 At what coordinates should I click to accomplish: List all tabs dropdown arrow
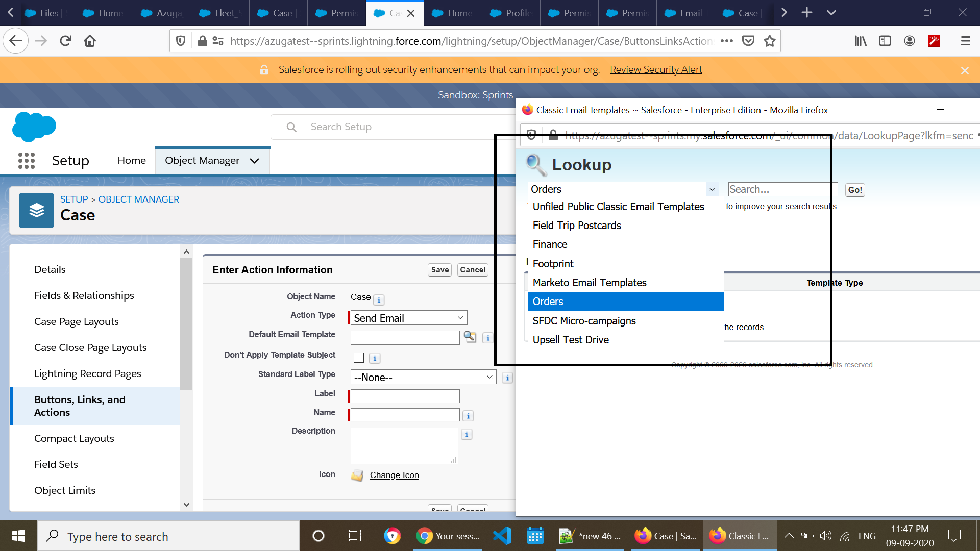coord(831,12)
